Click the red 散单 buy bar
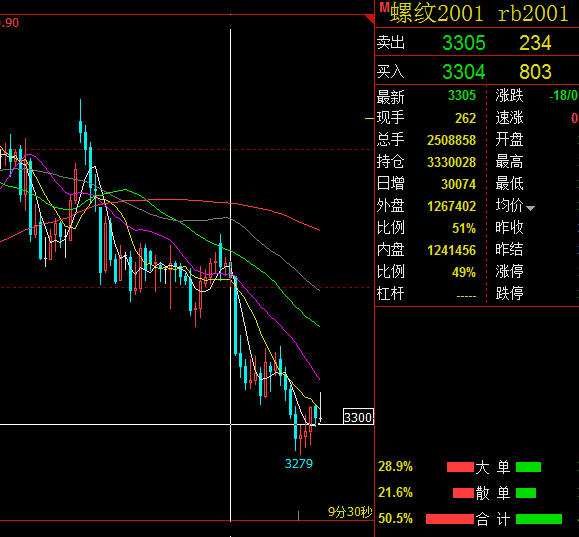Screen dimensions: 579x537 point(463,493)
